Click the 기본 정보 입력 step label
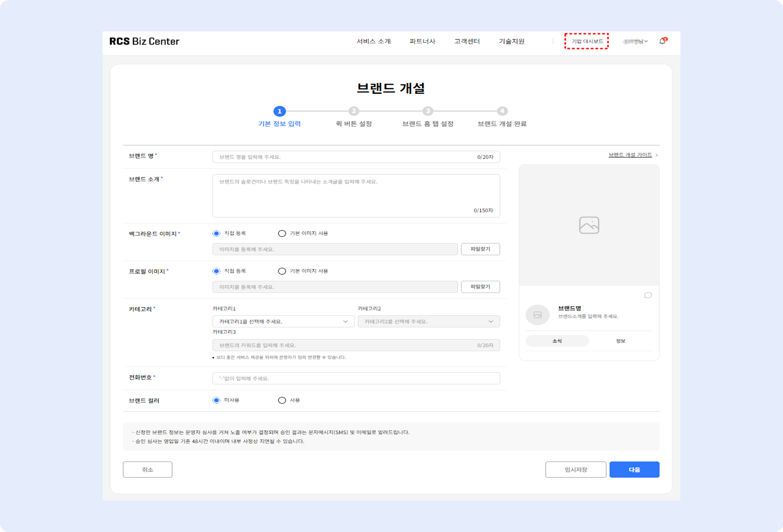The width and height of the screenshot is (783, 532). pos(279,124)
